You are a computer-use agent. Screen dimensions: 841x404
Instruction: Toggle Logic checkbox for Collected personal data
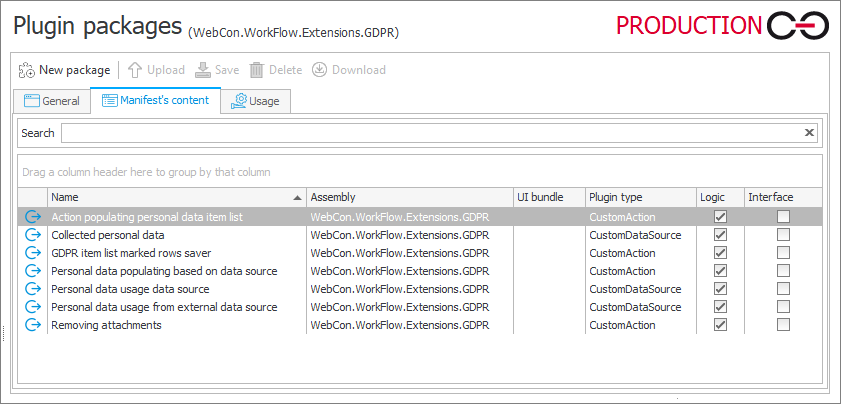pos(720,235)
